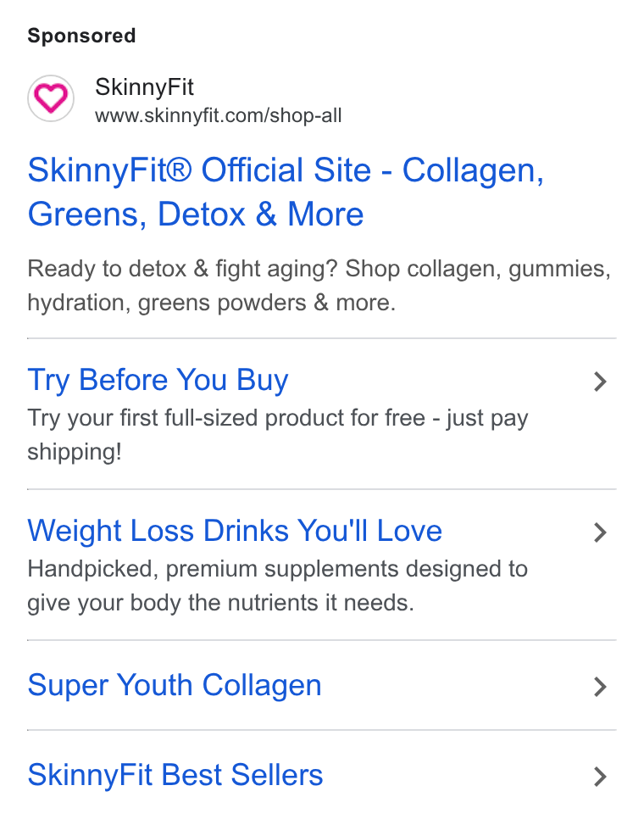Click the 'shipping!' text under Try Before You Buy
This screenshot has width=644, height=819.
(75, 452)
